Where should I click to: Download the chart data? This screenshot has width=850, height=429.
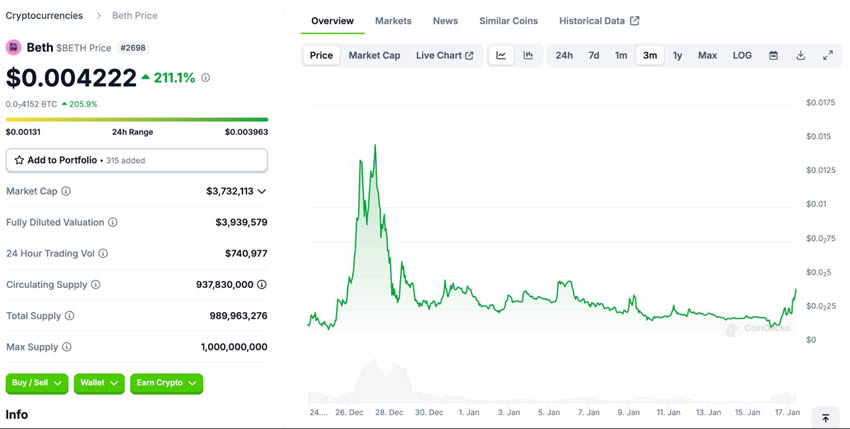point(800,55)
